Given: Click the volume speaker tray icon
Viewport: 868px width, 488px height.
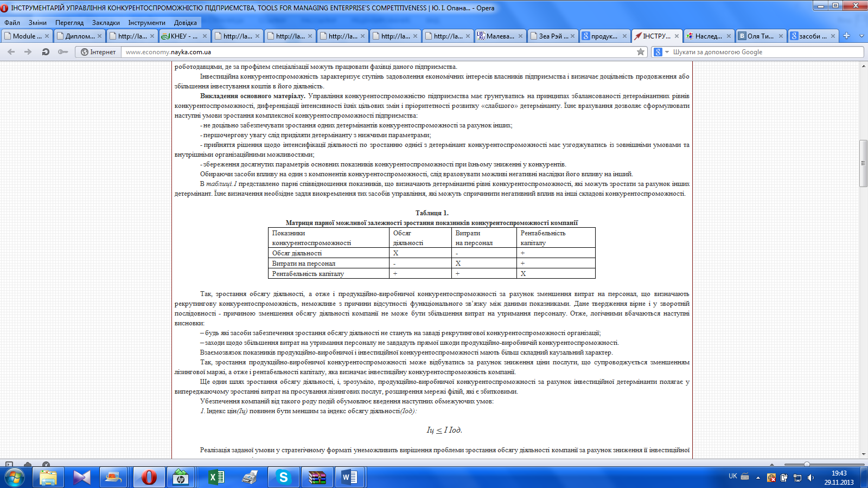Looking at the screenshot, I should [810, 478].
